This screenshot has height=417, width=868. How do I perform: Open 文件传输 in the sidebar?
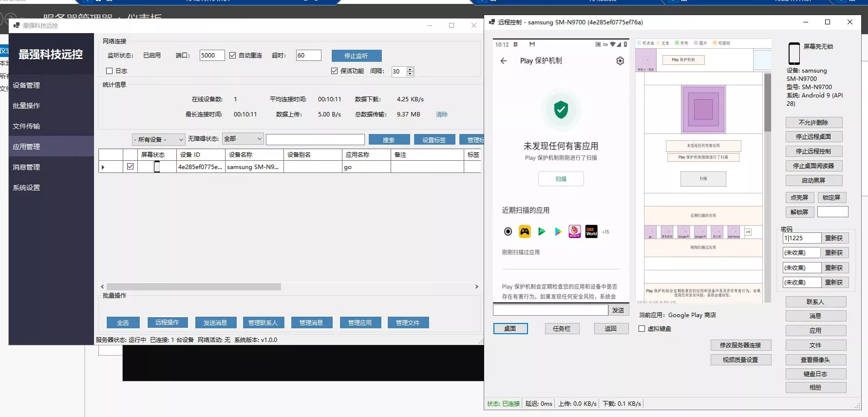[51, 126]
